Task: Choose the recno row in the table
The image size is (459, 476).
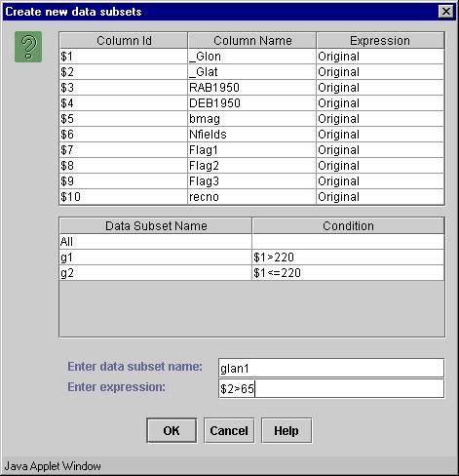Action: pos(252,197)
